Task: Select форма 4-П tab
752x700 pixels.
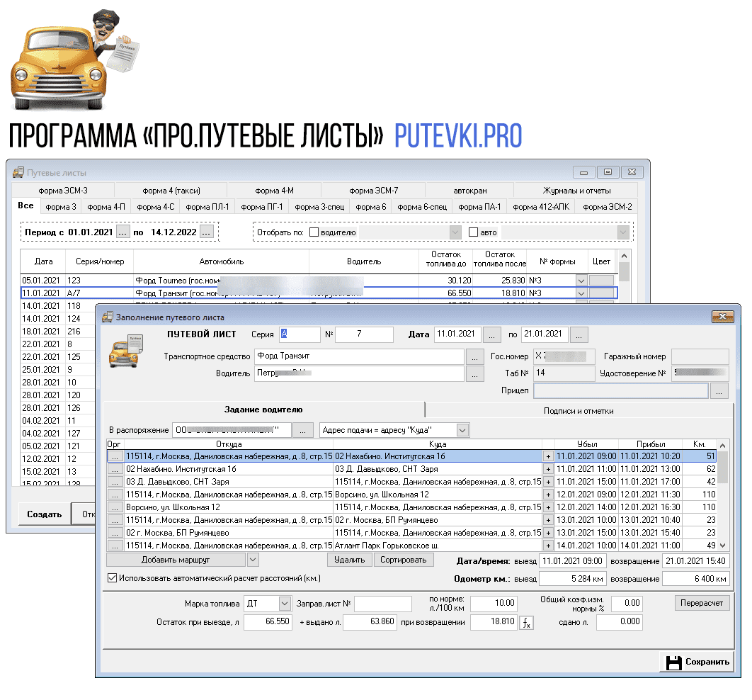Action: [x=106, y=207]
